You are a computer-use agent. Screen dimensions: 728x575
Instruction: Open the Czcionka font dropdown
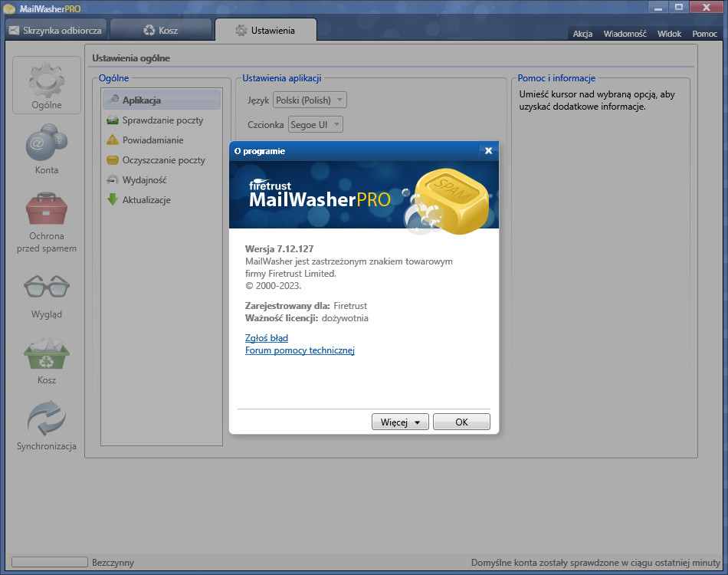tap(316, 124)
